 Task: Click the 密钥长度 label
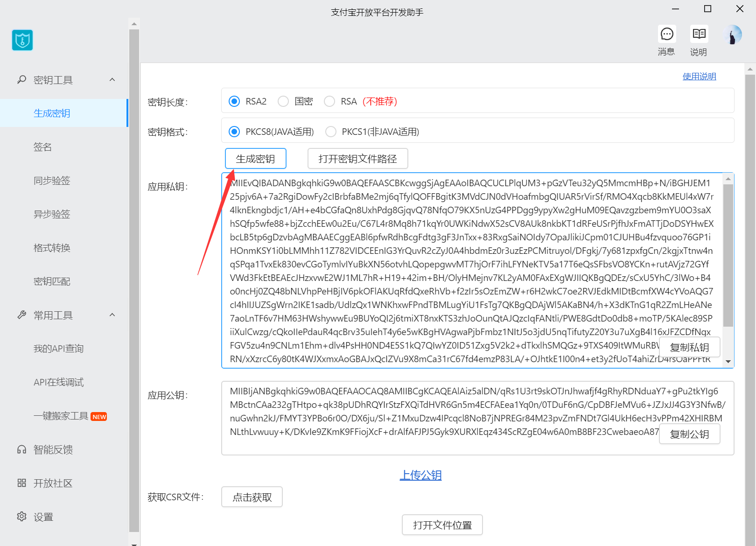[x=168, y=102]
